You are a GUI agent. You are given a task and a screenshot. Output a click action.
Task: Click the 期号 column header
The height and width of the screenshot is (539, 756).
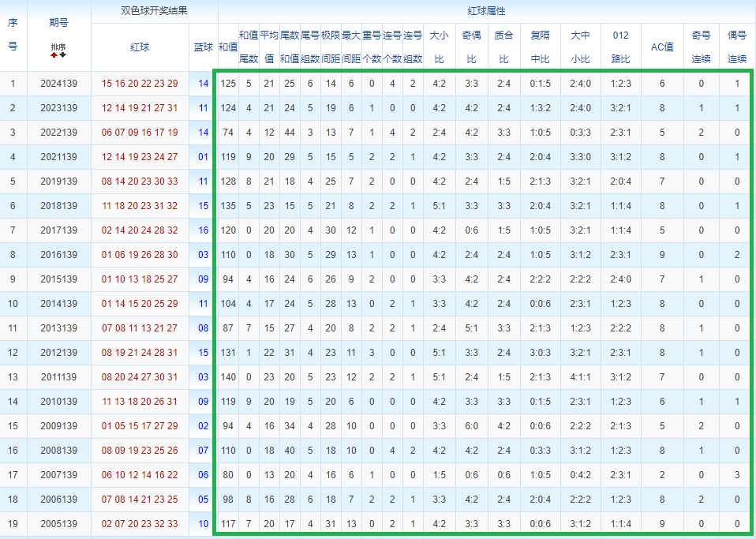pos(59,23)
